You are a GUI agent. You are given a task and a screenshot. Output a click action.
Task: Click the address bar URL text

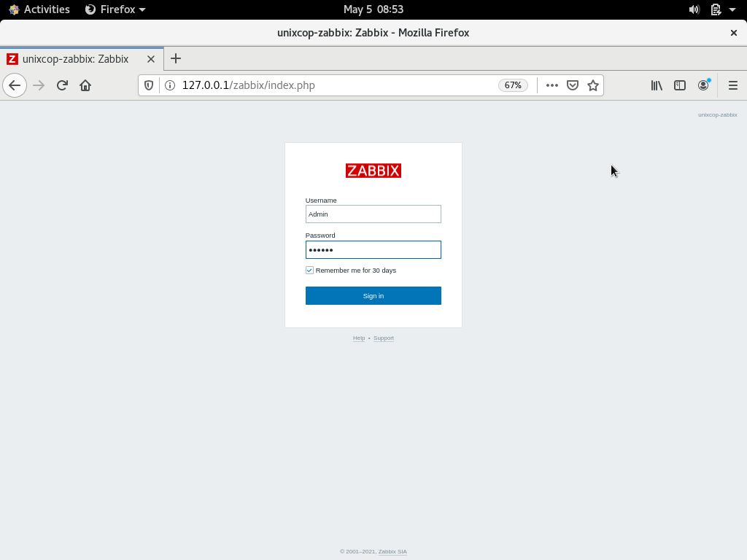[x=248, y=85]
